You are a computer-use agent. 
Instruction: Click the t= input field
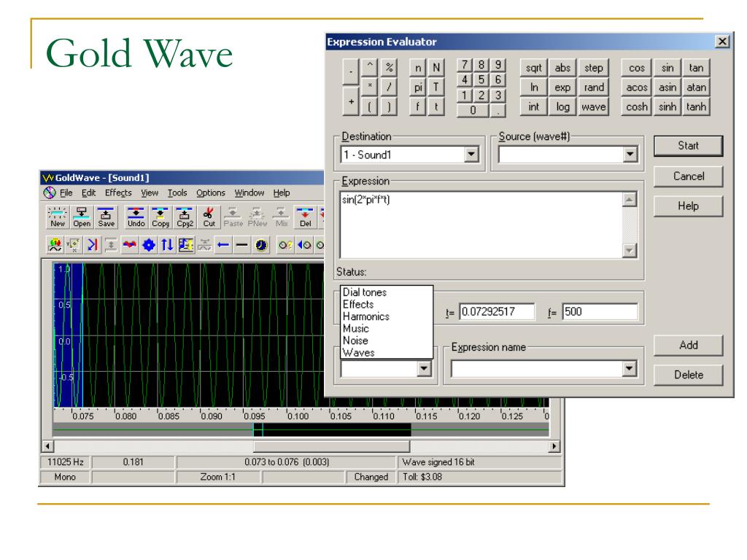click(x=497, y=312)
